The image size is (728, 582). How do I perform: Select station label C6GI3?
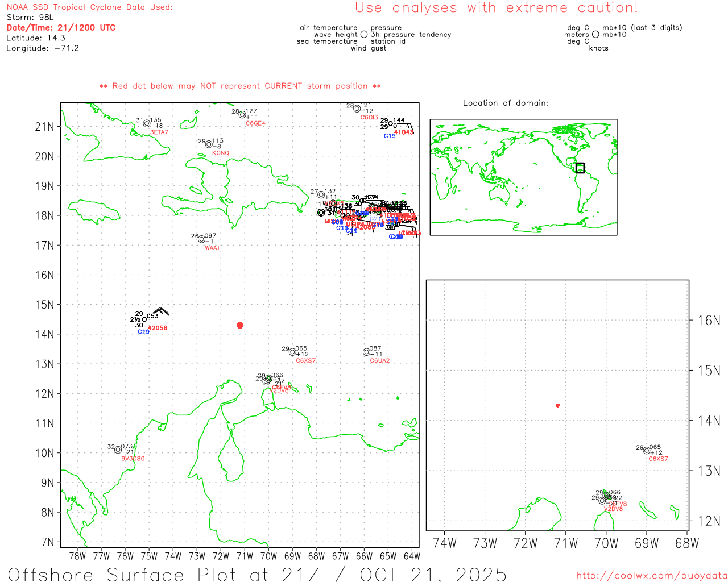click(369, 118)
